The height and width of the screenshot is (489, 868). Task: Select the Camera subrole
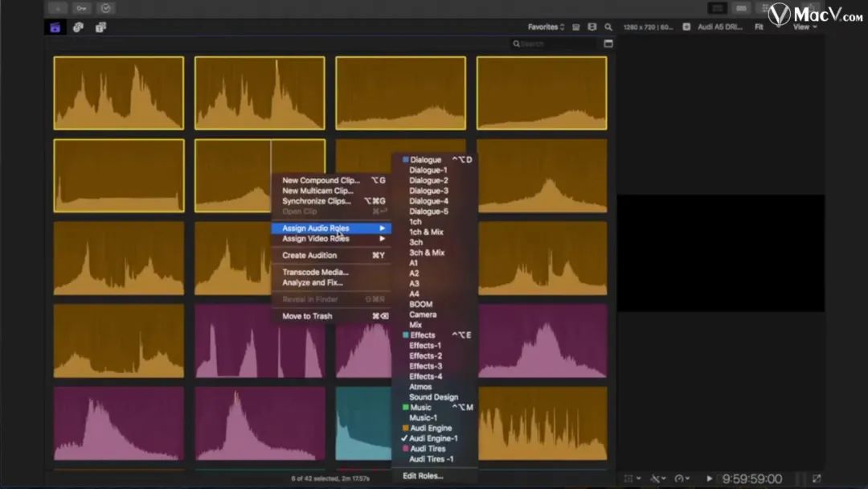(435, 314)
